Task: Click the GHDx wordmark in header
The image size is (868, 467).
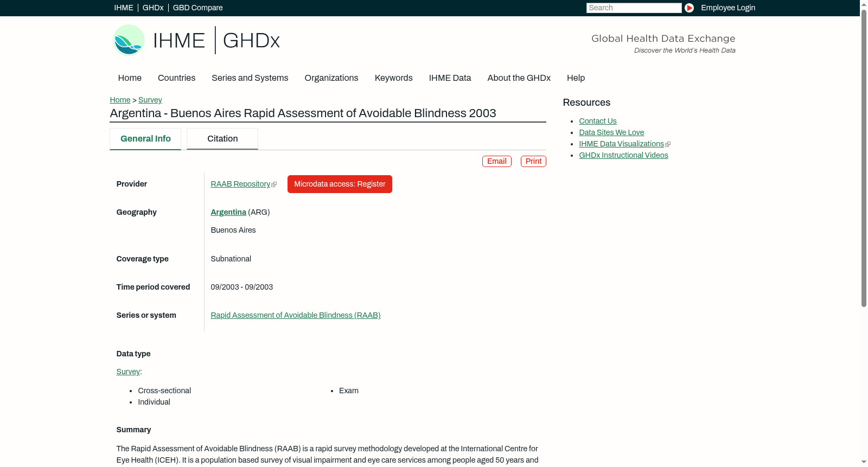Action: point(251,41)
